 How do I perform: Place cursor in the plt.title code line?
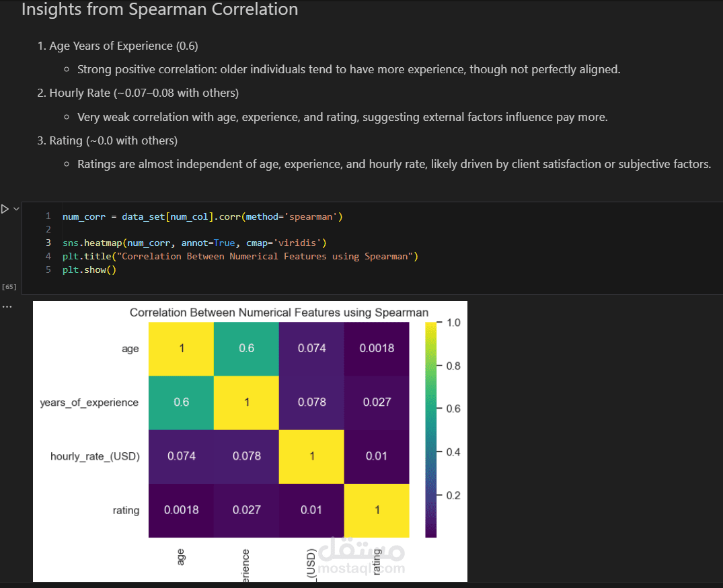tap(240, 256)
